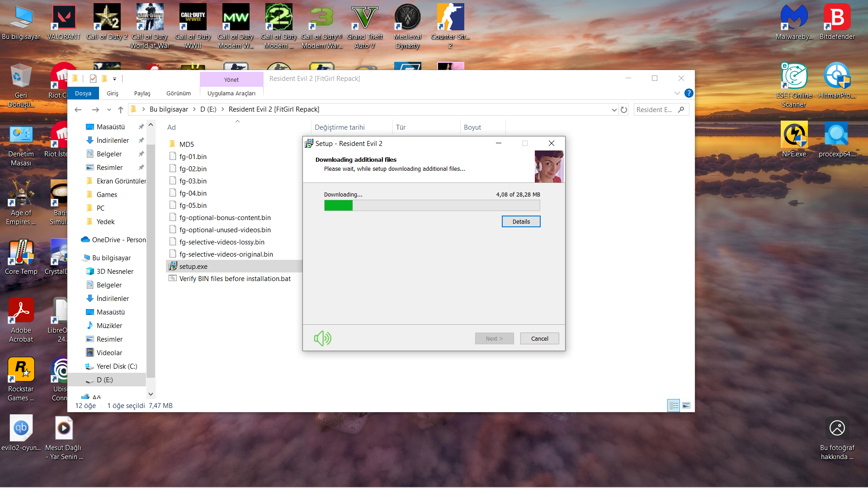Switch to the Görünüm ribbon tab

[x=179, y=93]
